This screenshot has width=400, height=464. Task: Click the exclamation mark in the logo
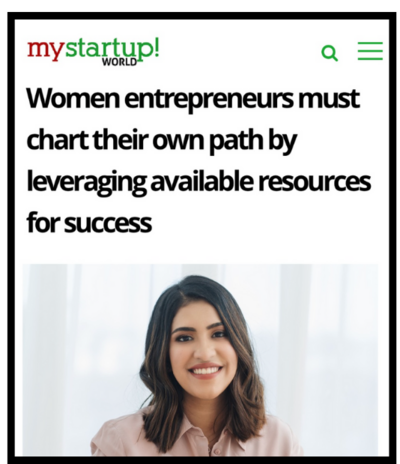coord(157,48)
